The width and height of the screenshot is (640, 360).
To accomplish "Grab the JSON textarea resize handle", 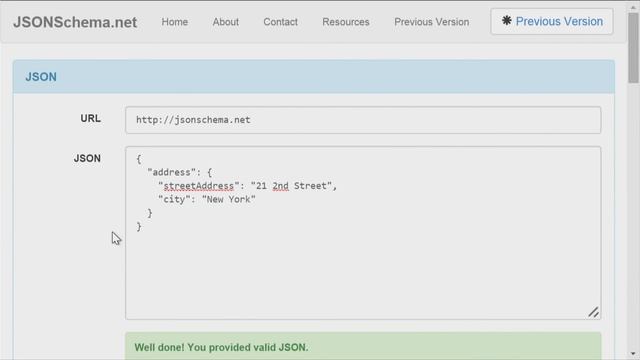I will 594,312.
